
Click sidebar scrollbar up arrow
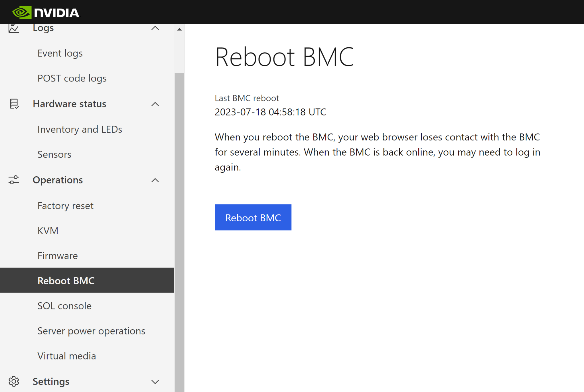[x=179, y=29]
